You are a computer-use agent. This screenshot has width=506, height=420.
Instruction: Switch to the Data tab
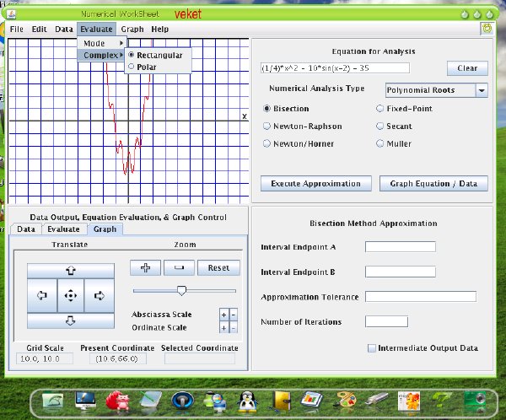[26, 229]
